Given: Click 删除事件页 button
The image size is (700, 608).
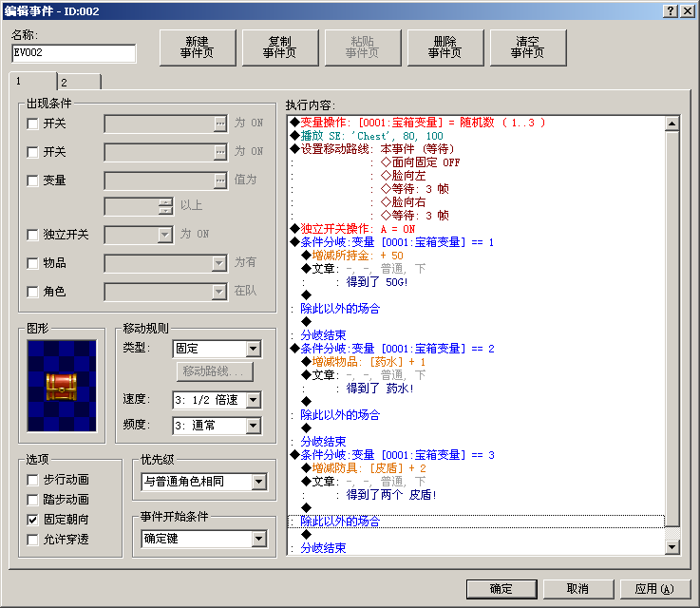Looking at the screenshot, I should pos(445,47).
